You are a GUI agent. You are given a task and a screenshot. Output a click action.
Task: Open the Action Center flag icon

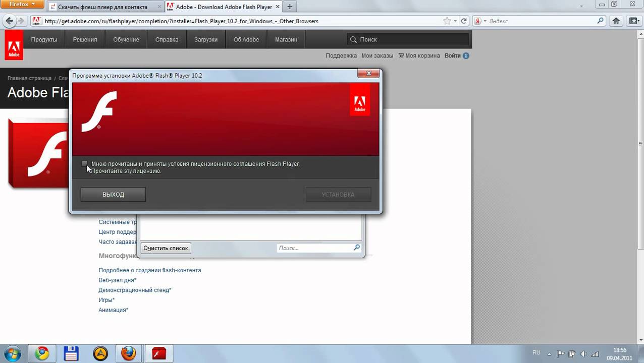pos(561,353)
